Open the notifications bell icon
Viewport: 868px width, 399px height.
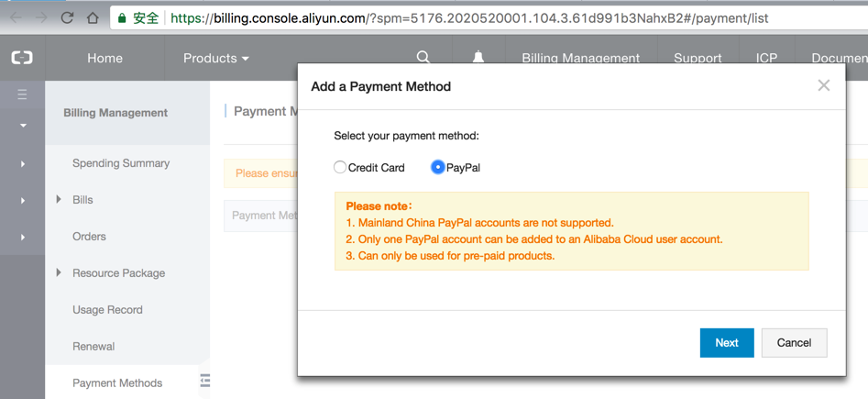tap(478, 57)
